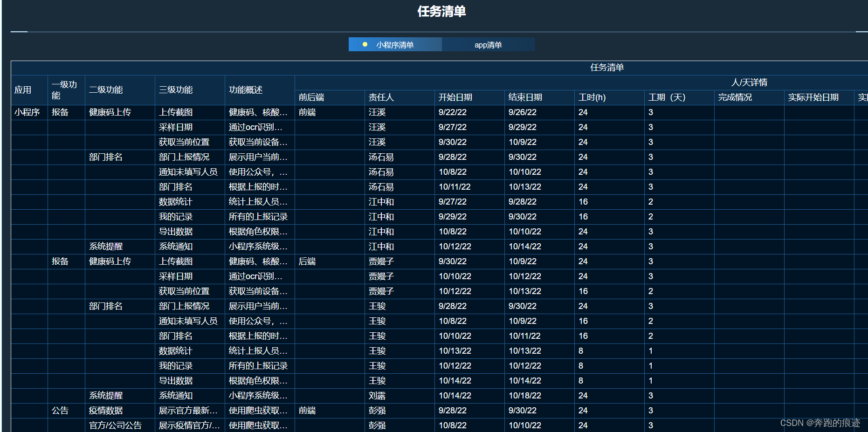
Task: Select end date 10/14/22 in 江中和's row
Action: point(539,247)
